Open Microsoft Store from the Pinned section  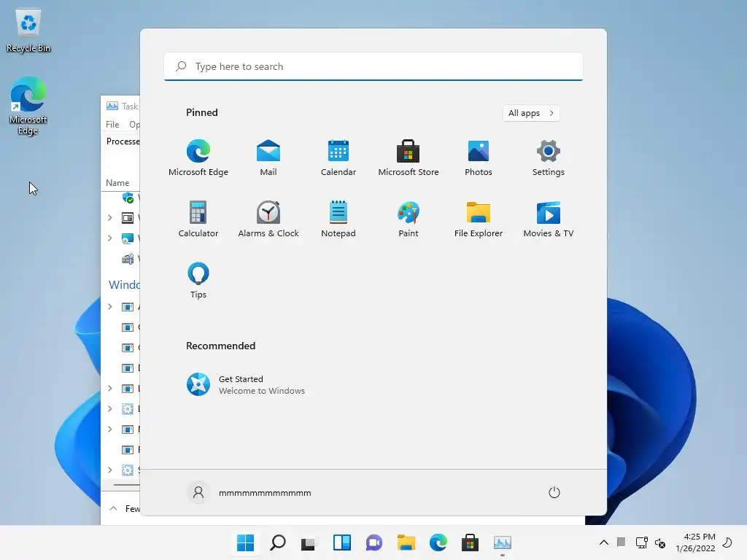click(x=409, y=157)
